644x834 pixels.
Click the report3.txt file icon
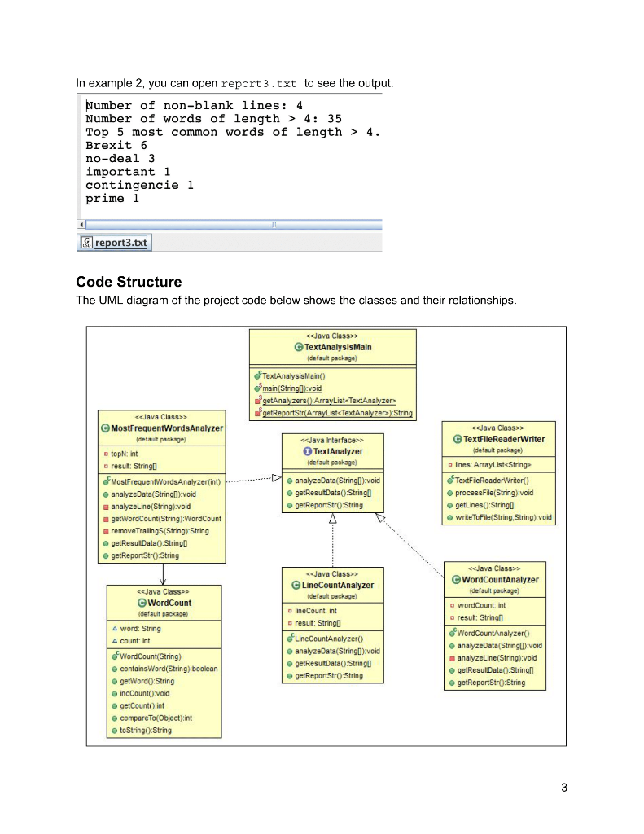coord(86,243)
